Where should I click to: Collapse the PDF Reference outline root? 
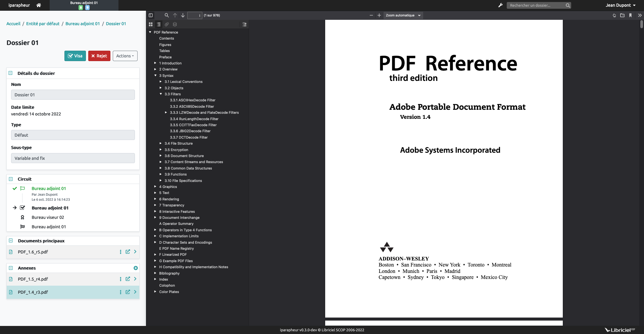tap(150, 32)
